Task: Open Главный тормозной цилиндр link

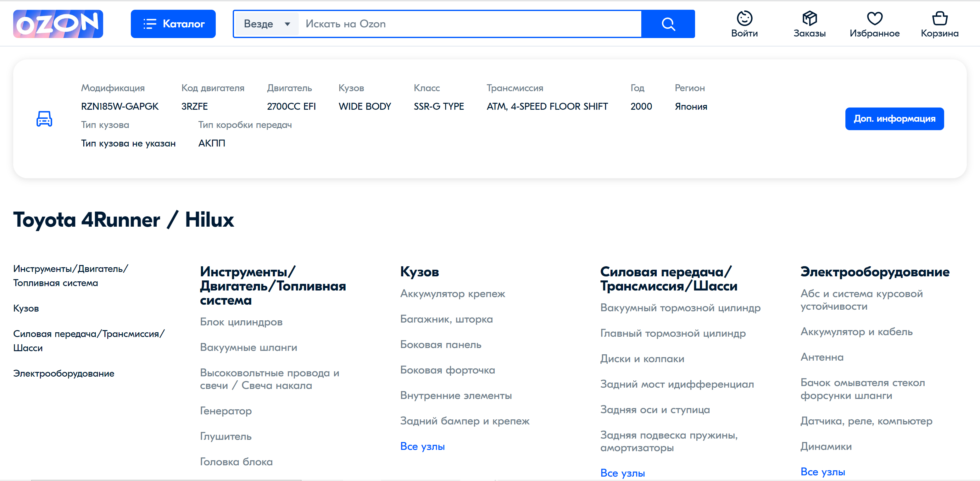Action: pyautogui.click(x=673, y=334)
